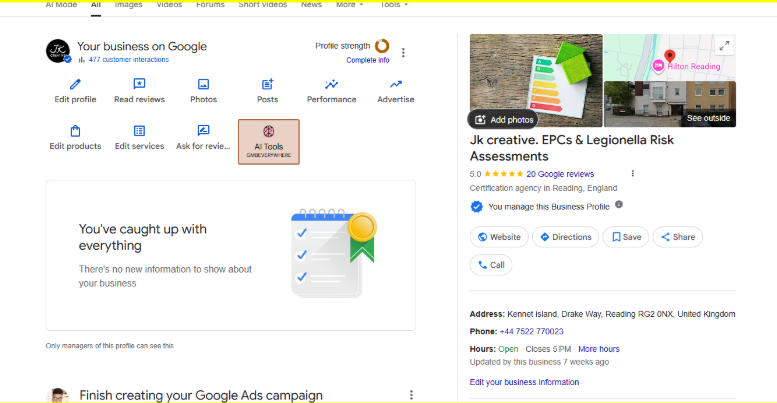This screenshot has height=403, width=777.
Task: Switch to AI Mode tab
Action: 61,4
